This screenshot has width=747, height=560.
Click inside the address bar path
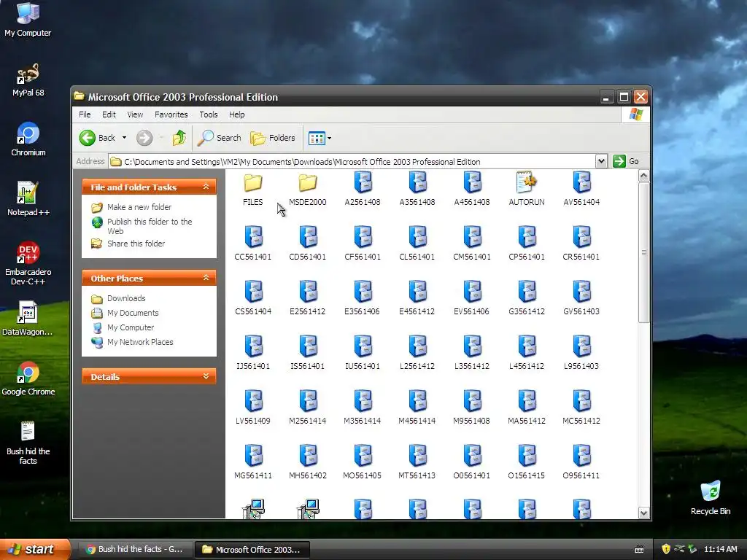pos(352,162)
